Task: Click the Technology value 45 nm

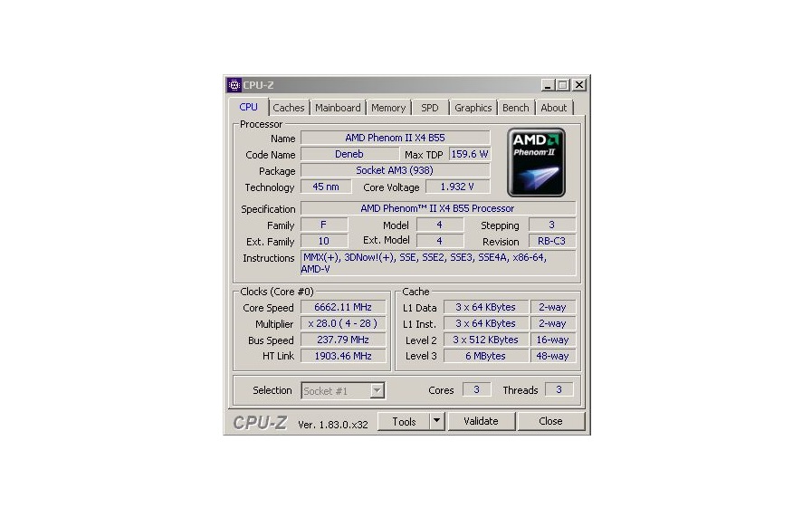Action: click(x=326, y=187)
